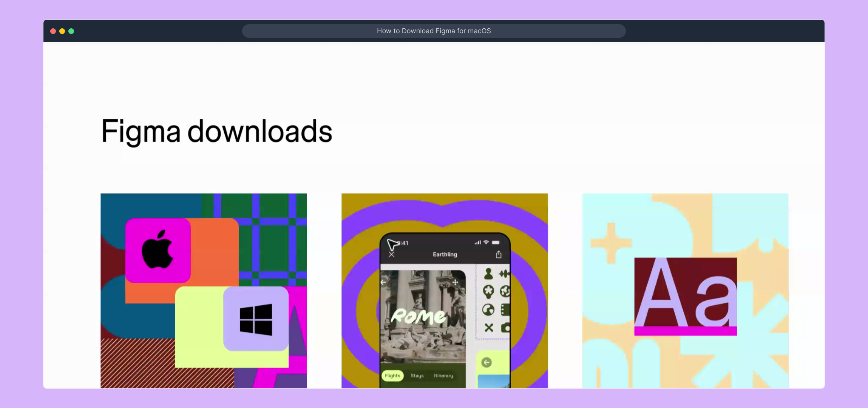The image size is (868, 408).
Task: Select the Flights tab
Action: click(392, 376)
